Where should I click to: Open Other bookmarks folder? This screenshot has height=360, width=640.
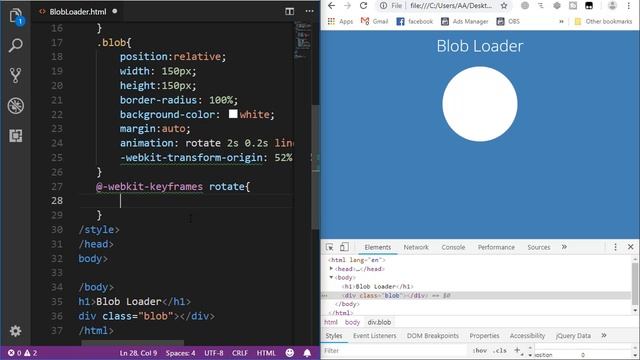click(603, 21)
